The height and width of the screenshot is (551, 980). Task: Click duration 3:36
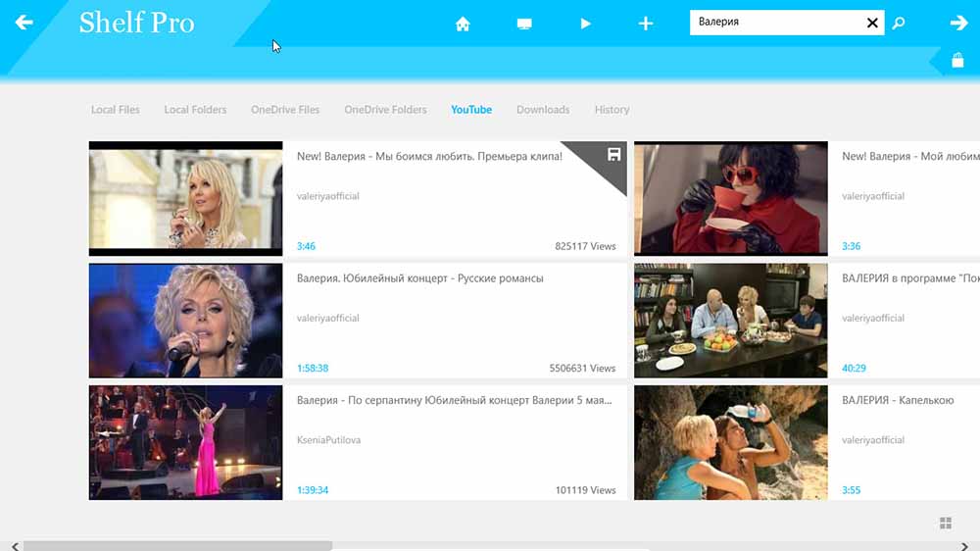point(852,246)
